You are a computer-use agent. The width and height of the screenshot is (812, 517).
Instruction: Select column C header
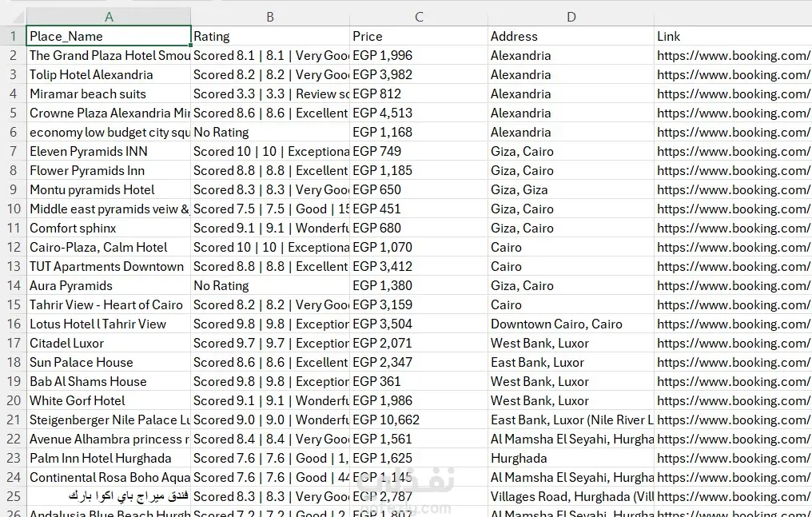[x=419, y=17]
